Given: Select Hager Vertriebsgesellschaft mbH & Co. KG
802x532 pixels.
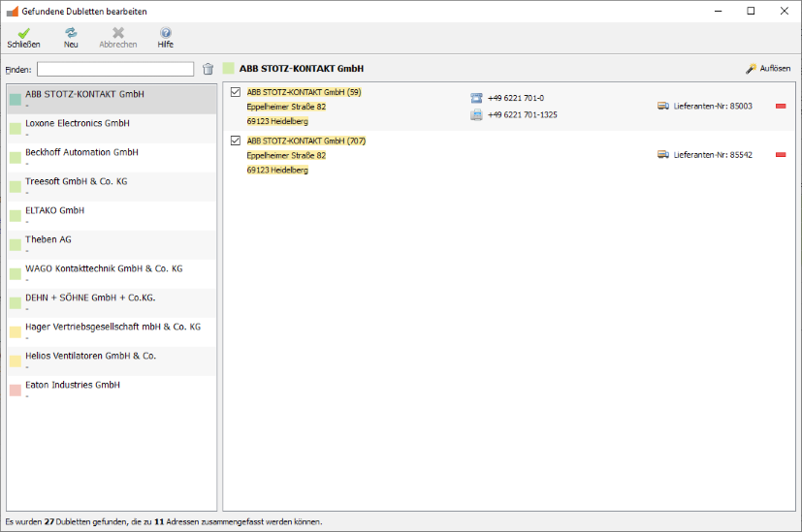Looking at the screenshot, I should pyautogui.click(x=112, y=328).
